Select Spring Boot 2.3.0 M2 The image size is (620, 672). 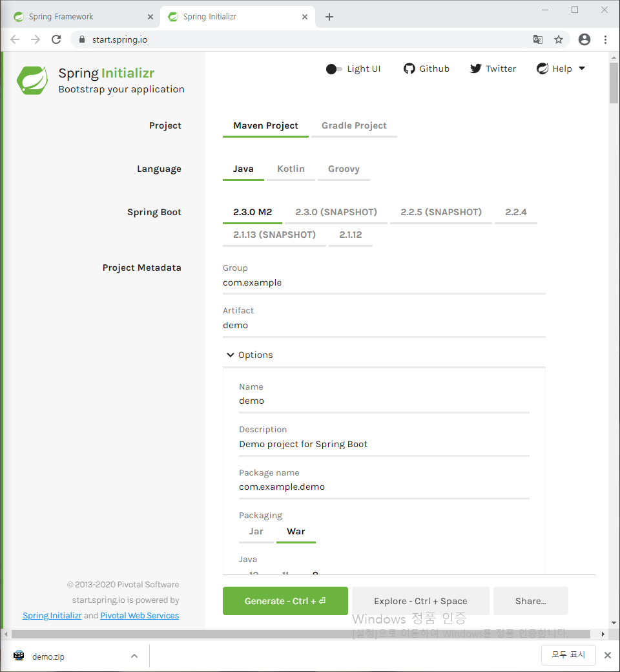253,213
